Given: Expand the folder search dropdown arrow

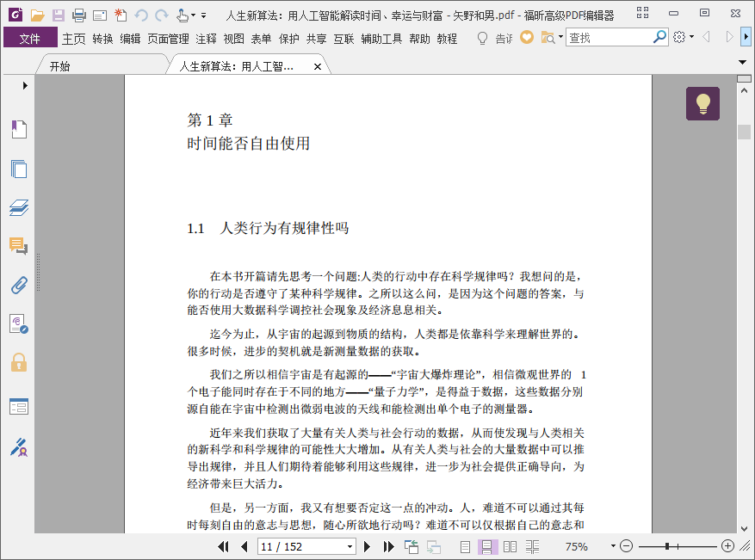Looking at the screenshot, I should [x=560, y=37].
